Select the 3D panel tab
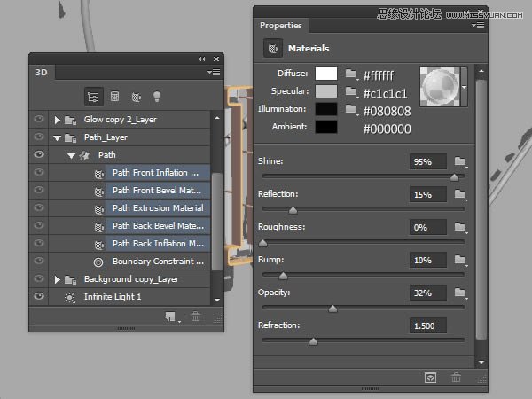 [42, 73]
